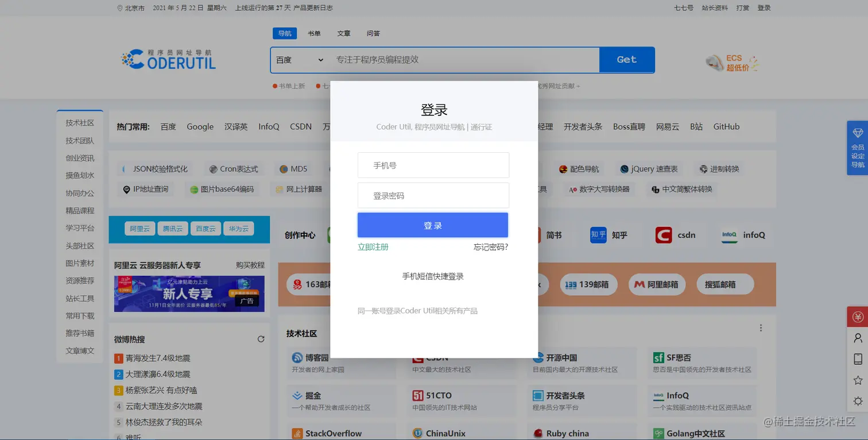The width and height of the screenshot is (868, 440).
Task: Click the Beijing location pin icon
Action: point(119,8)
